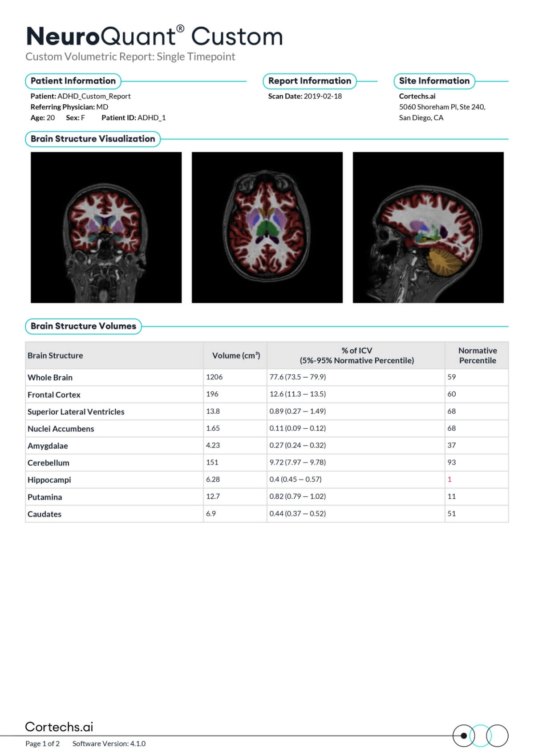Select the Nuclei Accumbens row label

[x=61, y=429]
